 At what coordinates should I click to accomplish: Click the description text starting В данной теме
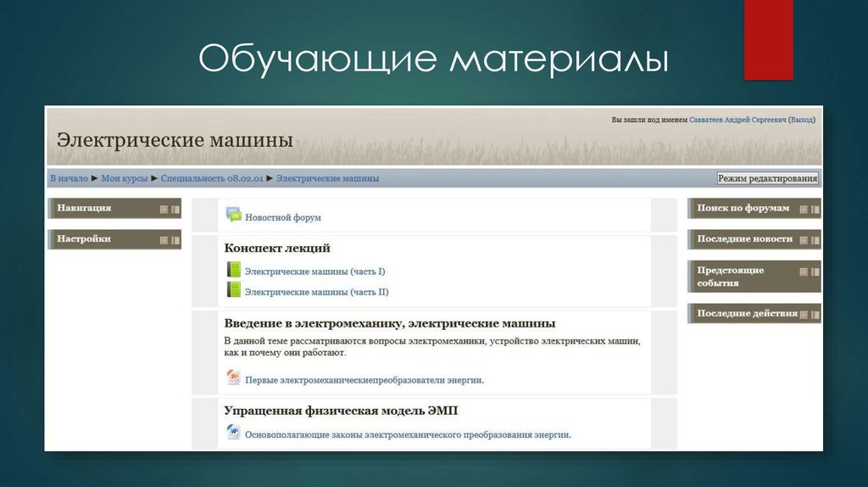(x=431, y=346)
